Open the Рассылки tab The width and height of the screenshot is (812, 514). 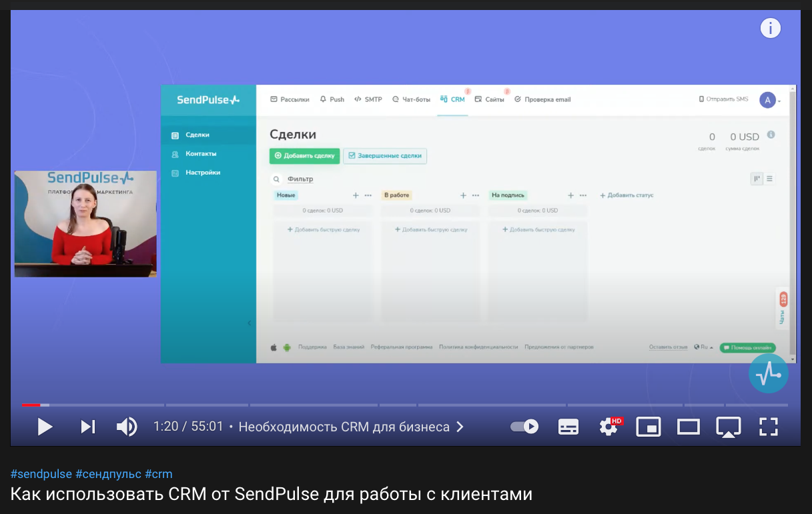290,99
